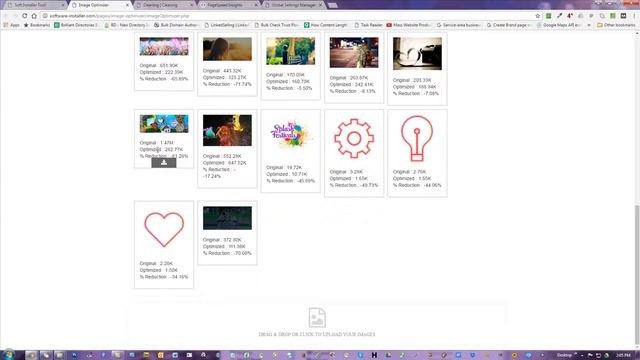Switch to the Soft Installer Tool tab
Viewport: 640px width, 360px height.
point(34,5)
